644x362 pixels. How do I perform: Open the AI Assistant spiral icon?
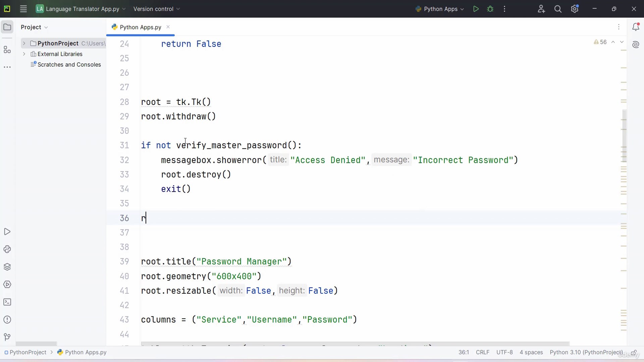636,45
